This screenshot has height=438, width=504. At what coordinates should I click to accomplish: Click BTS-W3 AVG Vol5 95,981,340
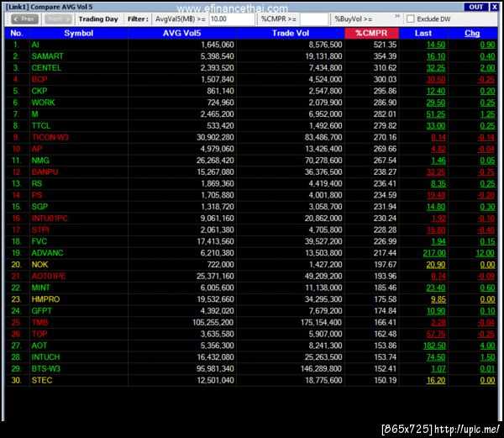[x=215, y=369]
